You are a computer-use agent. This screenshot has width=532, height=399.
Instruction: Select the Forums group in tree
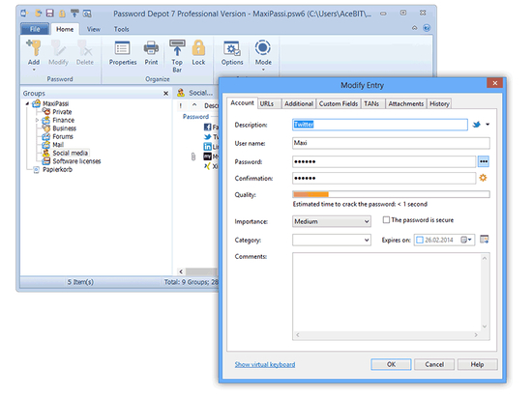[x=63, y=136]
